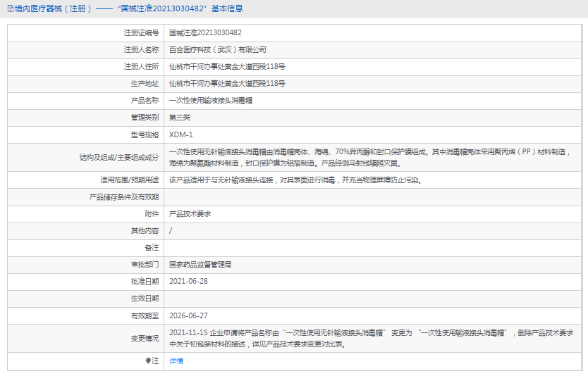Viewport: 588px width, 376px height.
Task: Click the 附件 label
Action: tap(152, 214)
